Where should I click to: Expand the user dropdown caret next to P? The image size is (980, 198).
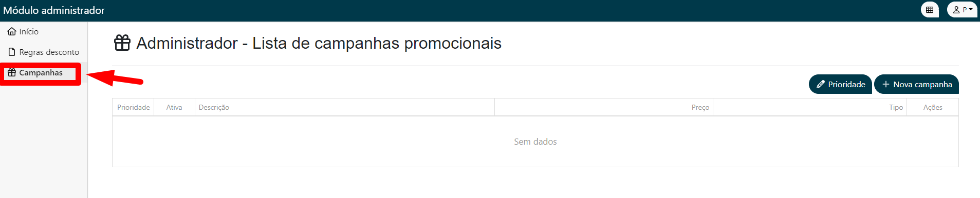click(x=971, y=10)
